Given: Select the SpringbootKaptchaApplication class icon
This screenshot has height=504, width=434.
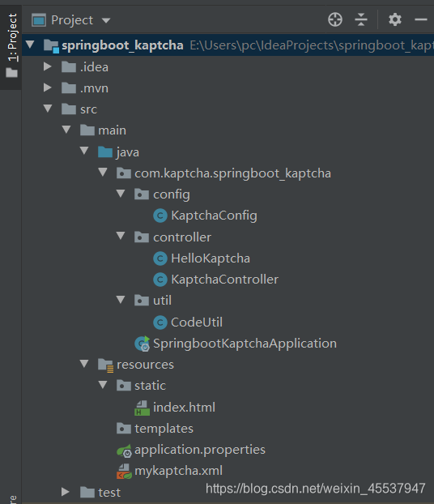Looking at the screenshot, I should pos(142,344).
